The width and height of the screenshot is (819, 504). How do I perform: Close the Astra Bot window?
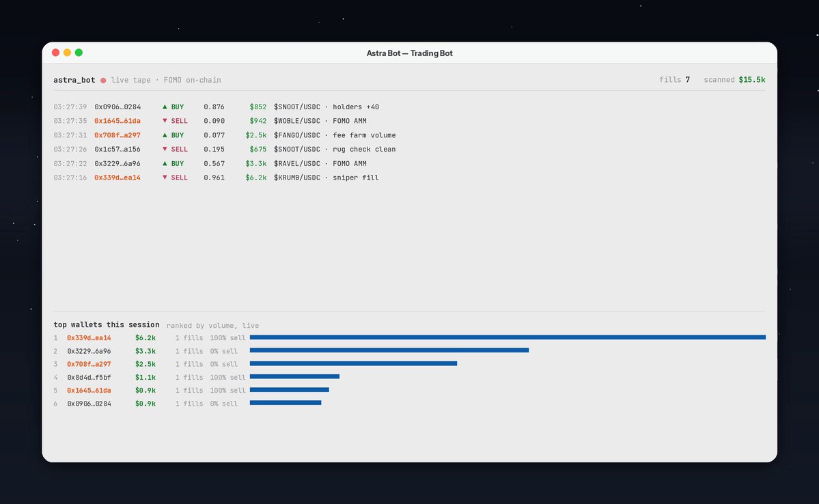(x=56, y=52)
